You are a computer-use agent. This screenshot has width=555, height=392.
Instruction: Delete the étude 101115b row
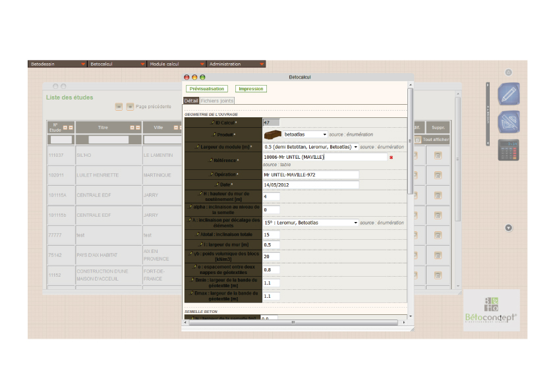pos(438,215)
